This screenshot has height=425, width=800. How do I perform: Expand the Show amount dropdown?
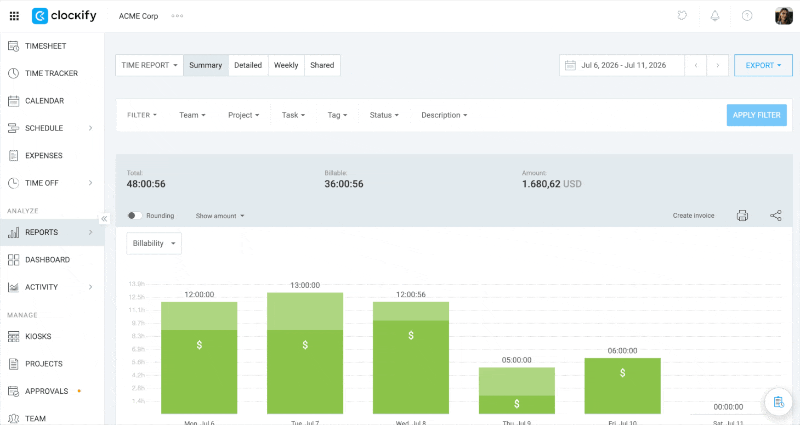click(x=220, y=216)
